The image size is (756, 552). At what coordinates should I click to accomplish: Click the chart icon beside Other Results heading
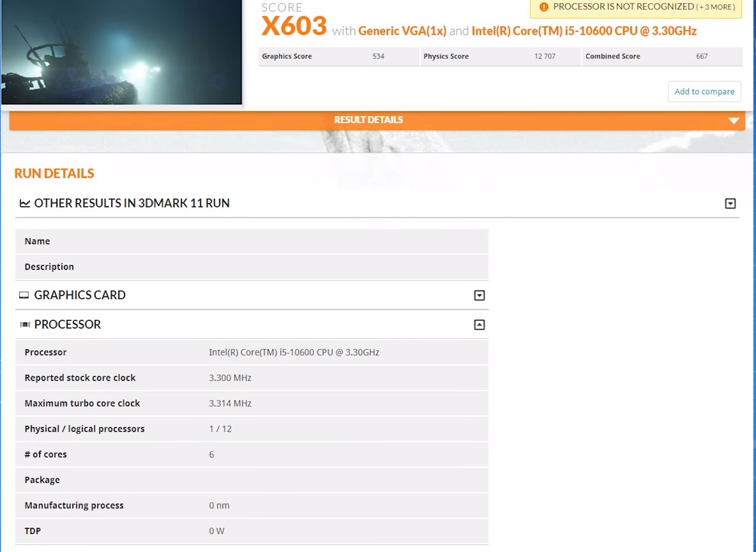coord(25,204)
